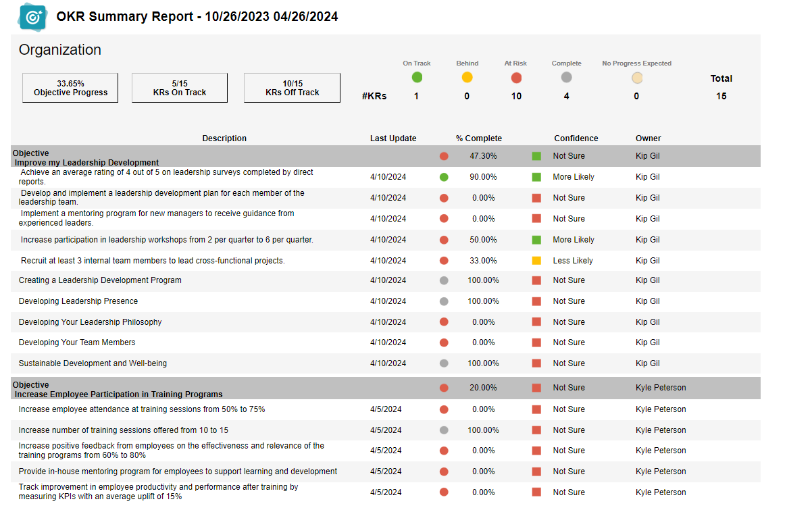Click the 10/15 KRs Off Track box
Image resolution: width=812 pixels, height=510 pixels.
pos(292,87)
